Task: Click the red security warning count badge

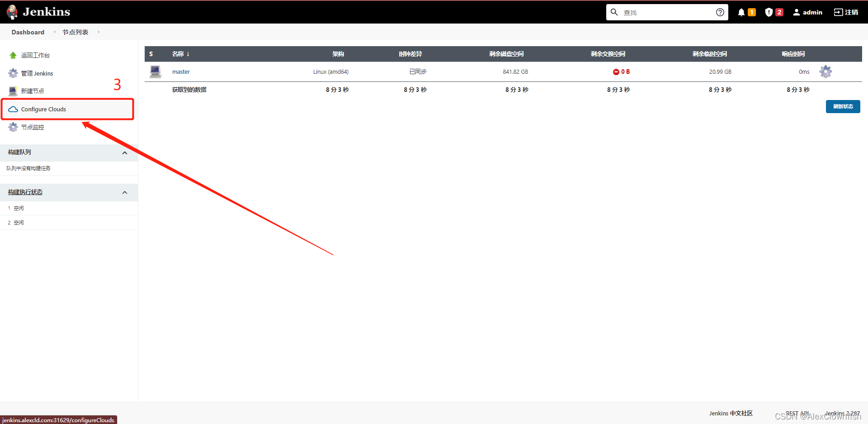Action: tap(779, 12)
